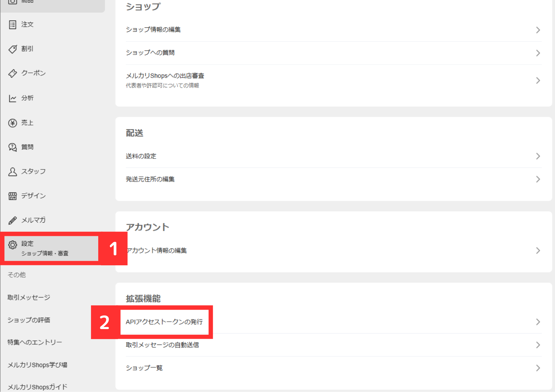Select the デザイン design icon
The width and height of the screenshot is (555, 392).
coord(13,196)
